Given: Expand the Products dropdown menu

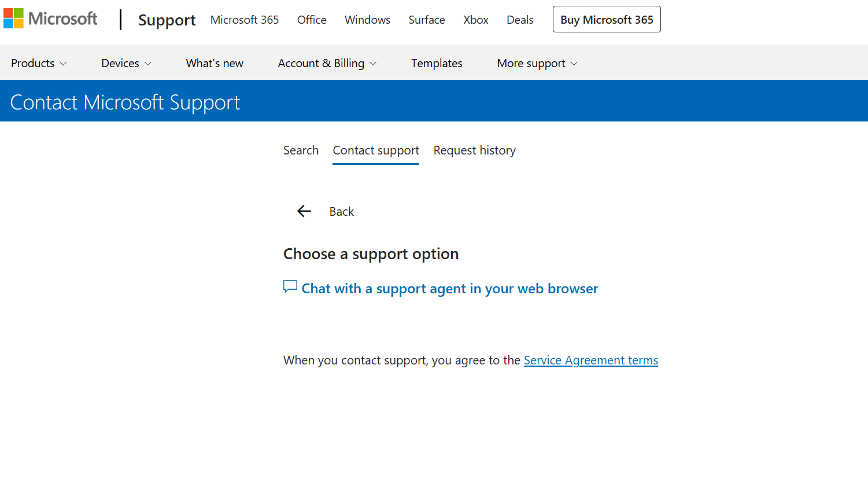Looking at the screenshot, I should point(39,63).
